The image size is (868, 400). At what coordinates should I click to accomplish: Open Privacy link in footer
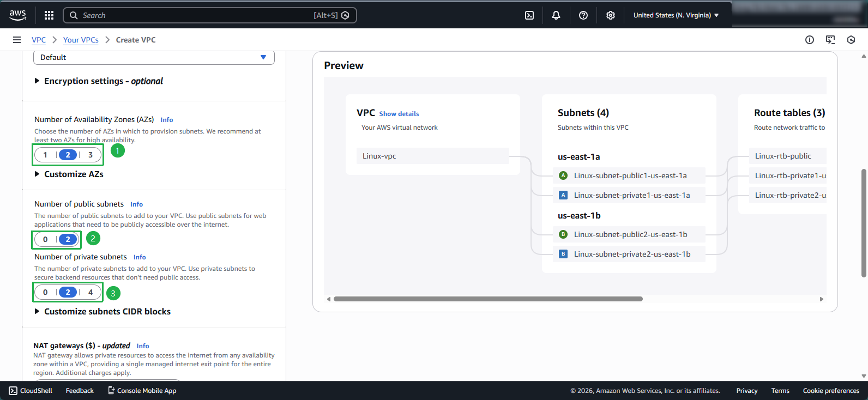coord(747,391)
